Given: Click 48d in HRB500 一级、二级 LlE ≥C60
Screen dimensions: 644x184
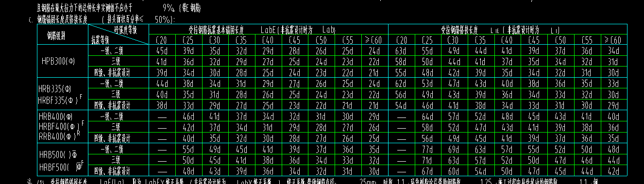Looking at the screenshot, I should tap(614, 149).
